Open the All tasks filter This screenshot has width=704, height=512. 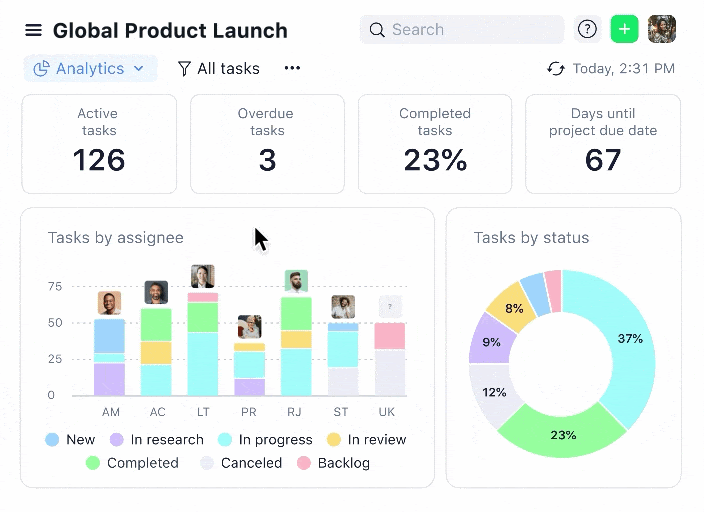point(218,69)
